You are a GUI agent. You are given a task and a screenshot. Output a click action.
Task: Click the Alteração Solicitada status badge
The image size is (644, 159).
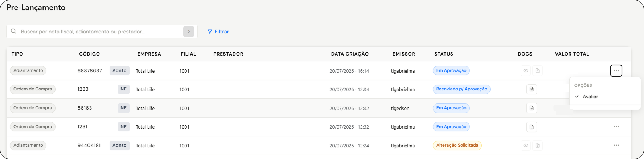(457, 146)
